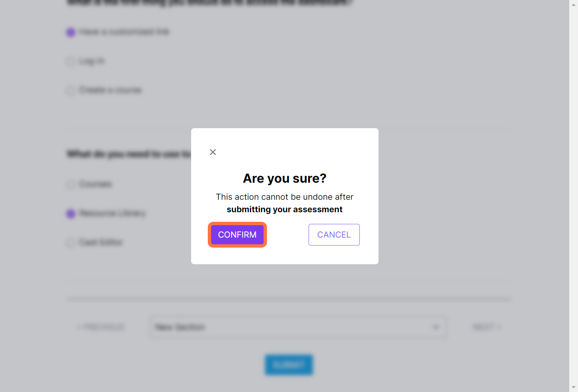
Task: Go to the NEXT section
Action: point(486,327)
